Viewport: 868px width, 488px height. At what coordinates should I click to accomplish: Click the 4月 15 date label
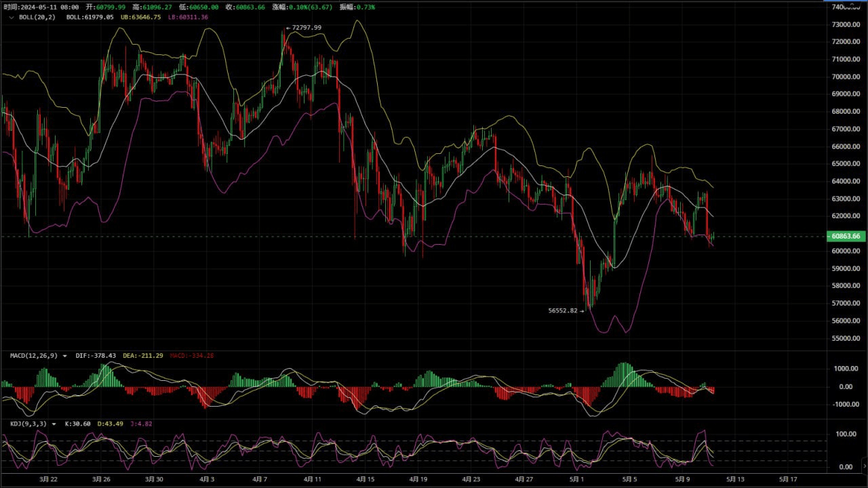point(366,479)
